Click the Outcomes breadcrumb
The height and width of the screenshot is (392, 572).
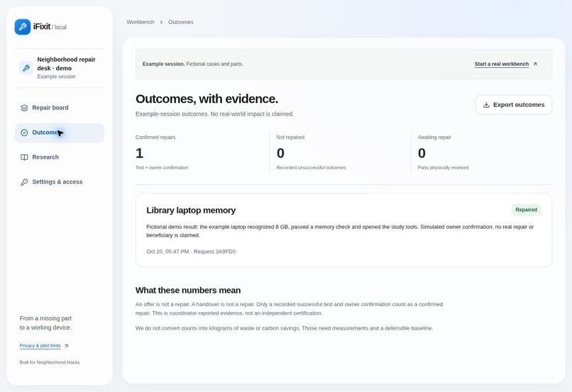(181, 22)
